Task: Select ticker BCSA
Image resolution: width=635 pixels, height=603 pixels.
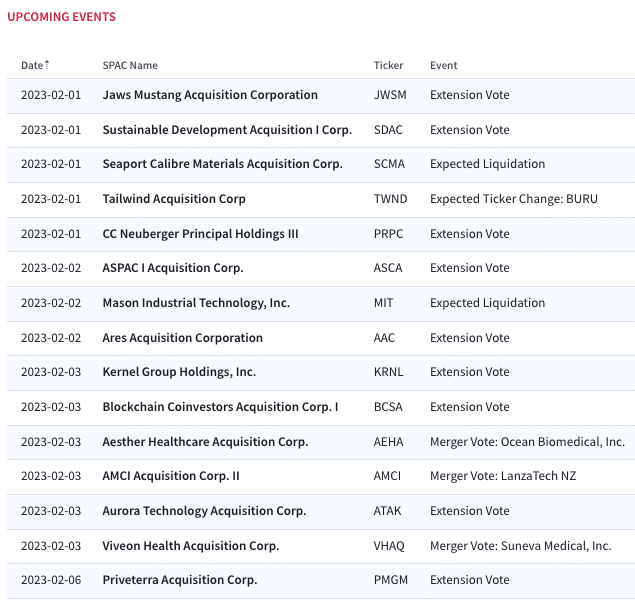Action: [x=388, y=407]
